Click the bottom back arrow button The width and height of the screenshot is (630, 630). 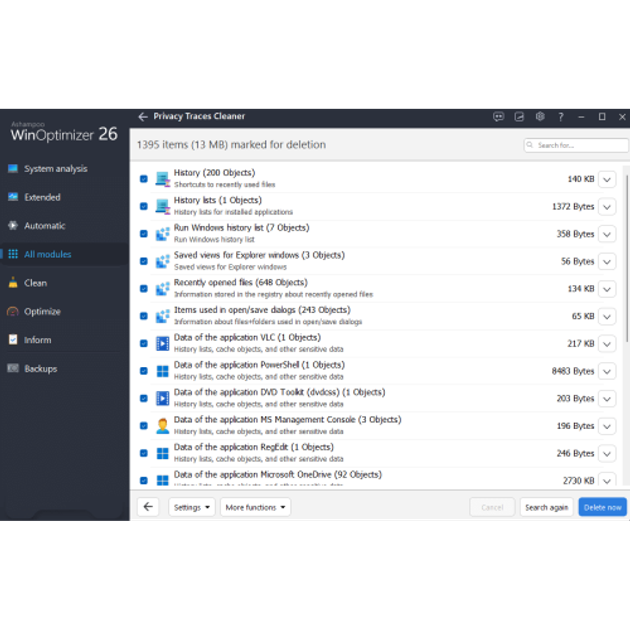tap(148, 507)
